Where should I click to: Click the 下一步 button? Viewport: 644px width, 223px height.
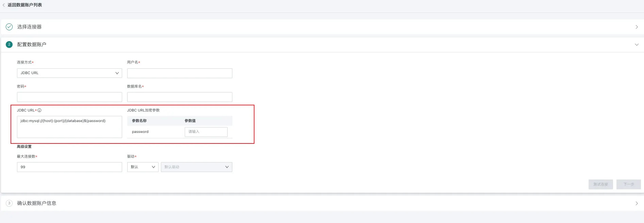(x=628, y=184)
